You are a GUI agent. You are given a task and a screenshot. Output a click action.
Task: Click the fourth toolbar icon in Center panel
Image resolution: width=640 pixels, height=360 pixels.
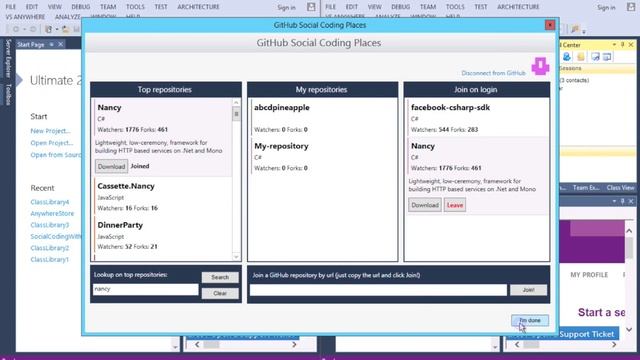[x=607, y=57]
